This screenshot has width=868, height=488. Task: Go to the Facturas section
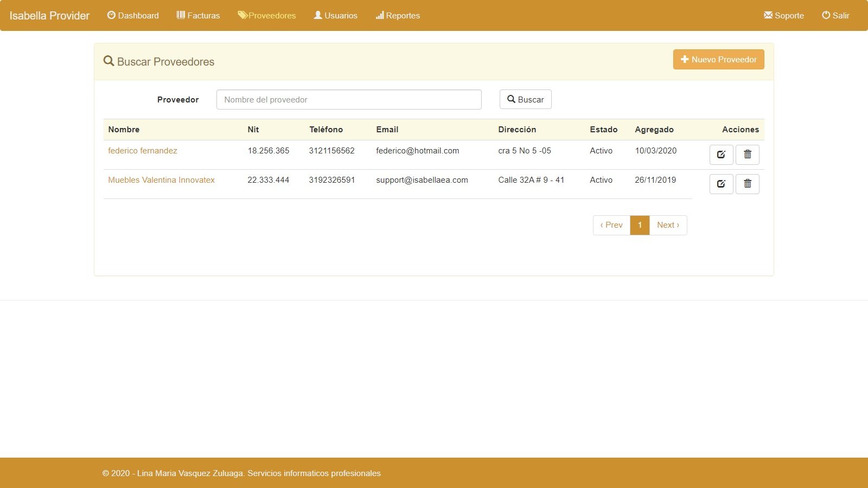point(198,15)
